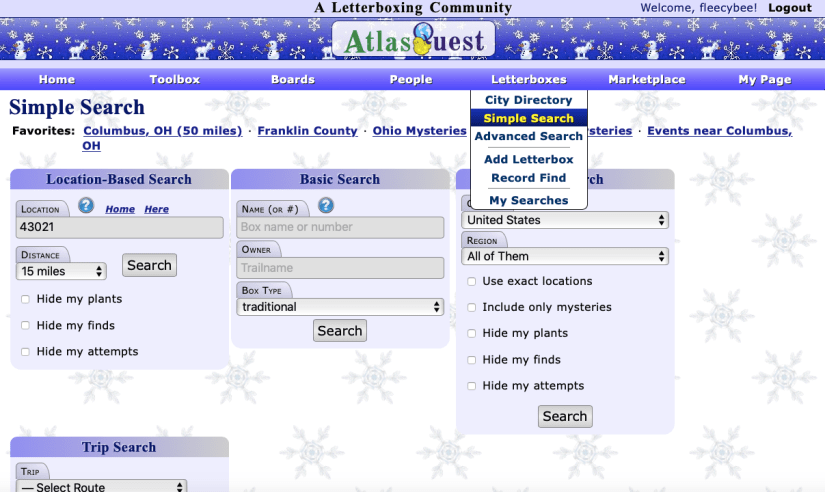This screenshot has height=492, width=825.
Task: Click the Home link beside Location
Action: (120, 209)
